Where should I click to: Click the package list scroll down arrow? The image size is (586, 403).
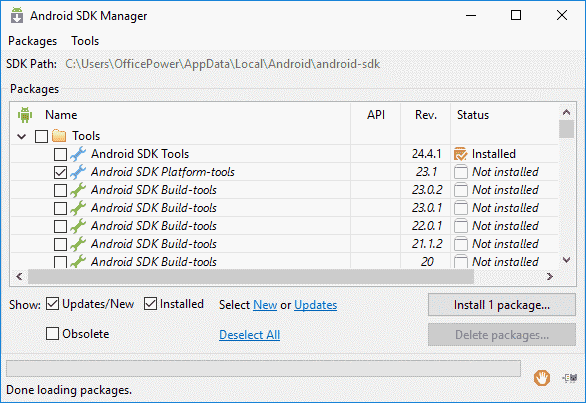567,260
